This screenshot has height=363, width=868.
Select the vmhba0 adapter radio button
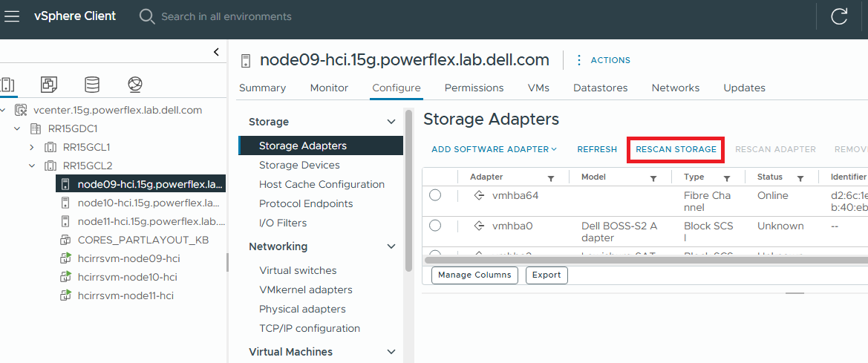pyautogui.click(x=435, y=226)
